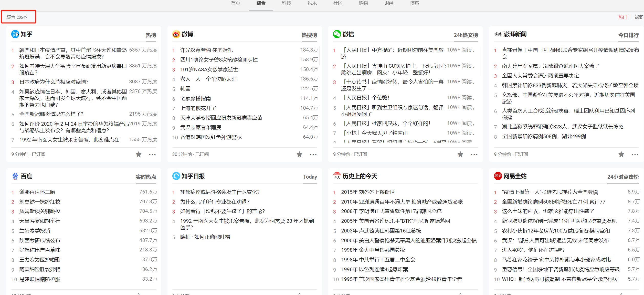
Task: Open history entry 1996年 以色列连续4起爆炸案
Action: pyautogui.click(x=374, y=269)
